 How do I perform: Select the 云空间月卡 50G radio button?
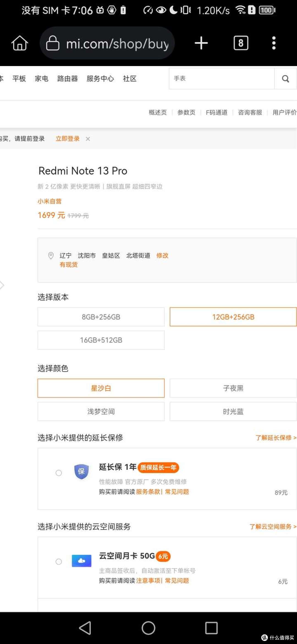click(x=59, y=562)
